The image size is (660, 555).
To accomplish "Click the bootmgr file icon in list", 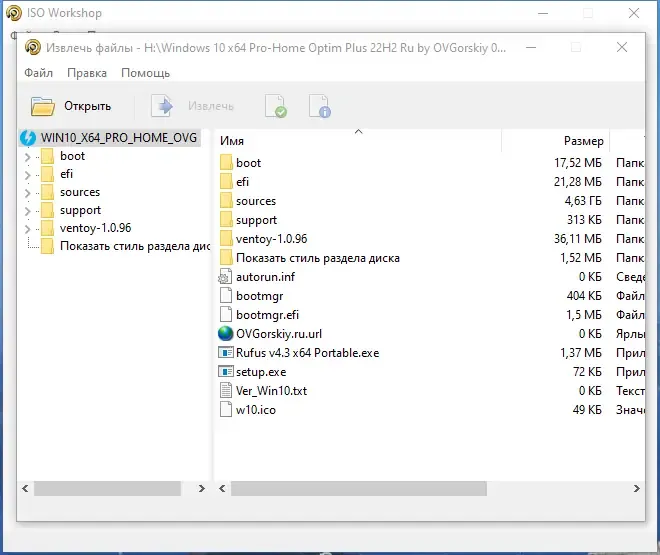I will click(226, 295).
